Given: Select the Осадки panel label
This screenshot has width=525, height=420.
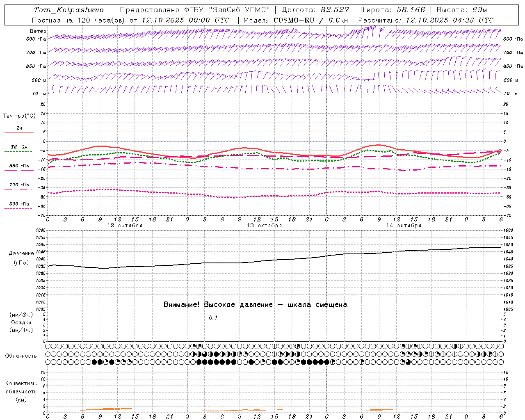Looking at the screenshot, I should point(21,322).
